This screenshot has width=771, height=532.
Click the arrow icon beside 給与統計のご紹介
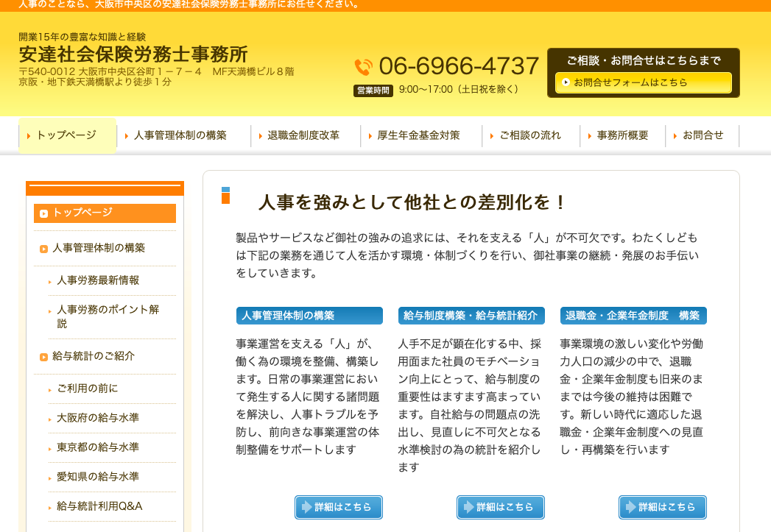pos(43,358)
